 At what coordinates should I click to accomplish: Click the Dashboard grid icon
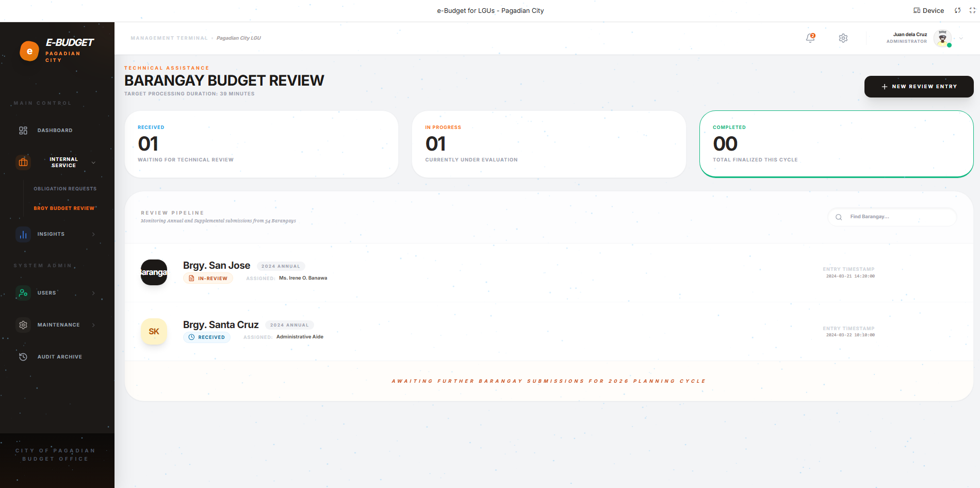(x=23, y=131)
